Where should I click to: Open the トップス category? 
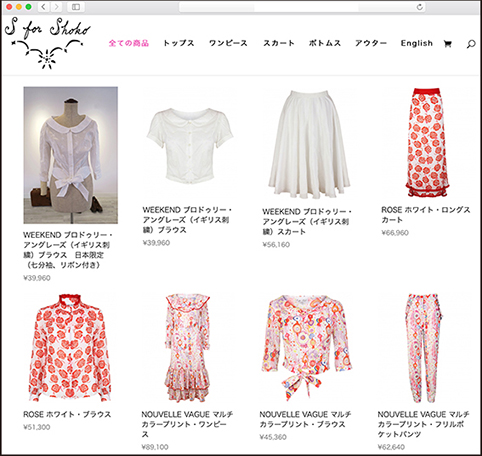[x=179, y=43]
